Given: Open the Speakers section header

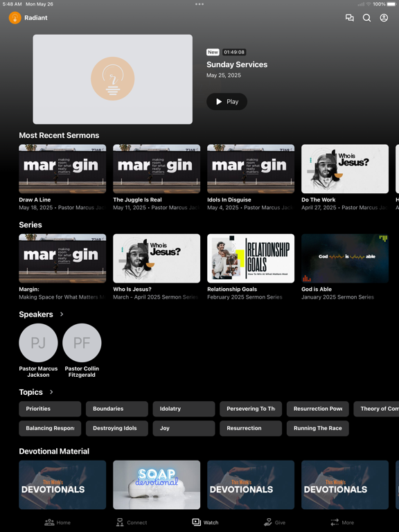Looking at the screenshot, I should (x=36, y=314).
